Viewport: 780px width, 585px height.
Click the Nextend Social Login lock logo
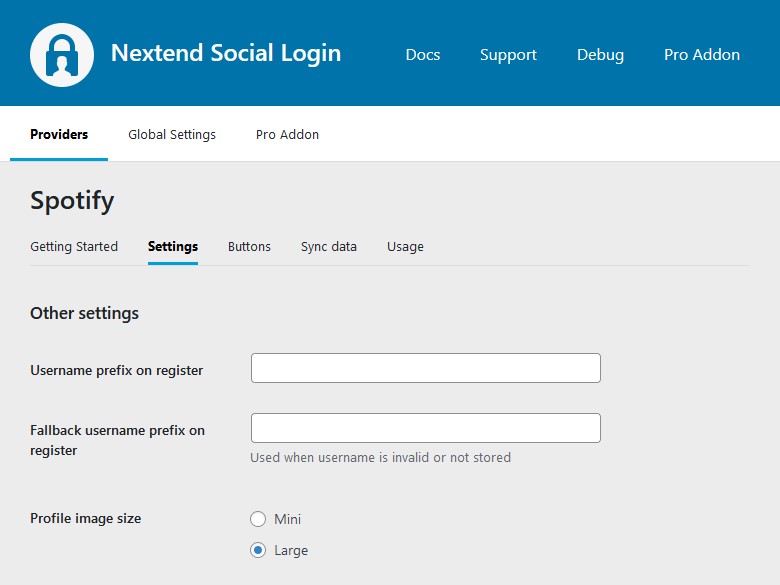[x=62, y=55]
